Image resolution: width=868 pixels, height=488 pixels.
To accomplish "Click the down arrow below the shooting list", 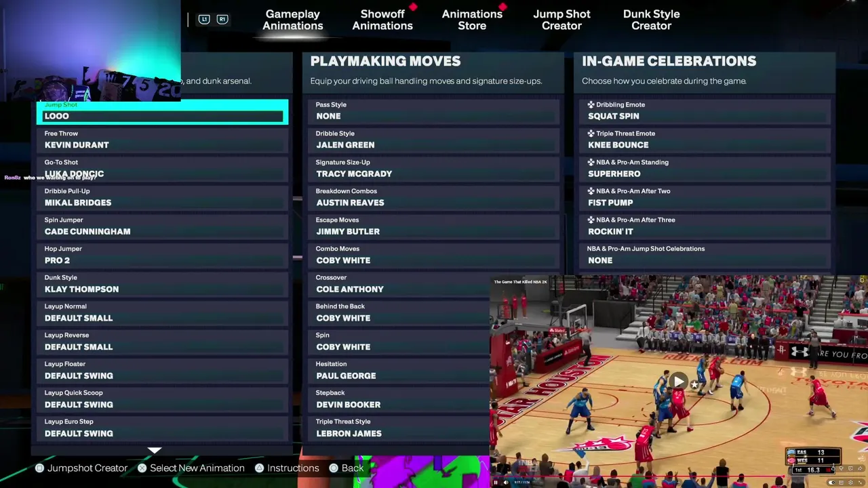I will 155,450.
